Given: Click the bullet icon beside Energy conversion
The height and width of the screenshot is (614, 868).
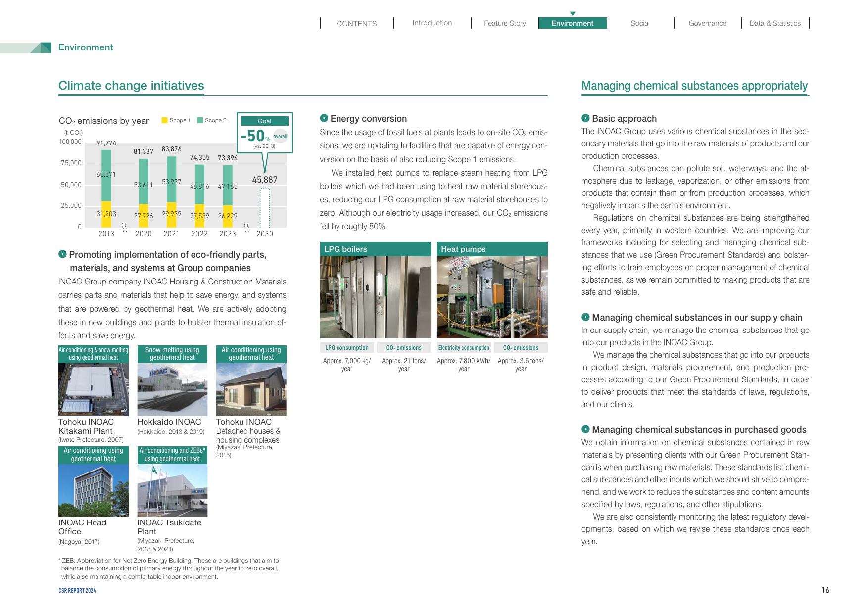Looking at the screenshot, I should pos(324,118).
